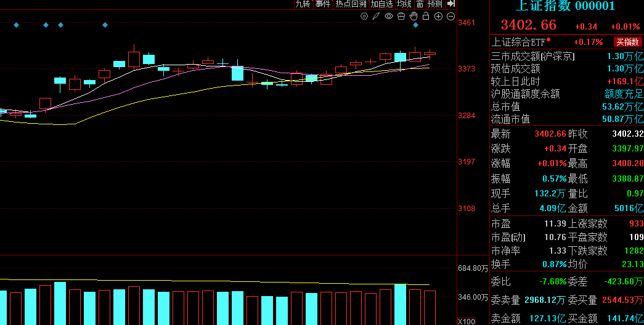Click the 三市成交额(沪深京) row label
The image size is (644, 325).
533,57
